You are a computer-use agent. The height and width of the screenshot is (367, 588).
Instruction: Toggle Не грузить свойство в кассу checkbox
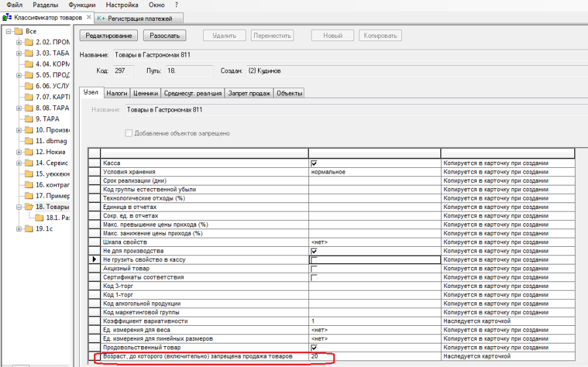click(x=314, y=260)
